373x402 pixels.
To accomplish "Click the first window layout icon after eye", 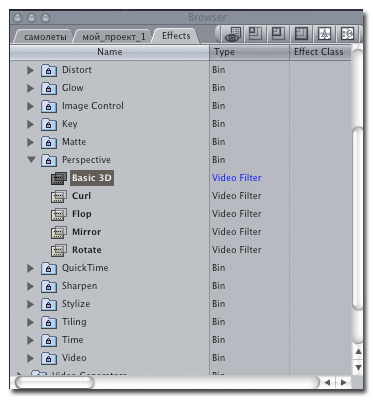I will pos(255,34).
